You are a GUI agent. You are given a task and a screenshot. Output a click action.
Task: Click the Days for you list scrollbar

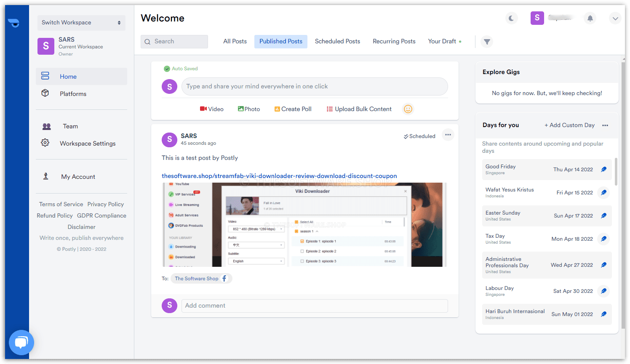click(x=616, y=172)
